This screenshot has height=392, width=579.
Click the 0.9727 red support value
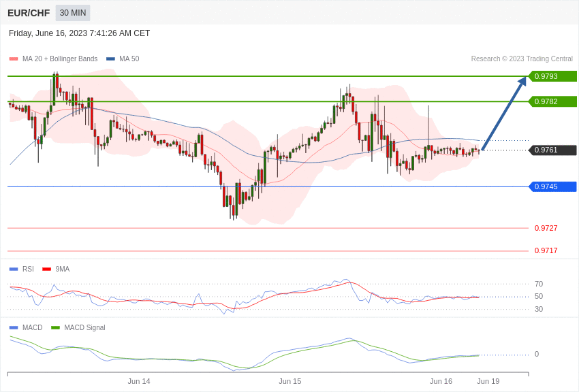pos(546,228)
